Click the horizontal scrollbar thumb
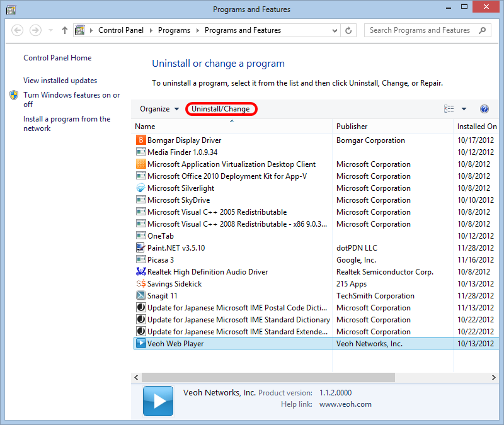The width and height of the screenshot is (504, 425). pos(268,377)
